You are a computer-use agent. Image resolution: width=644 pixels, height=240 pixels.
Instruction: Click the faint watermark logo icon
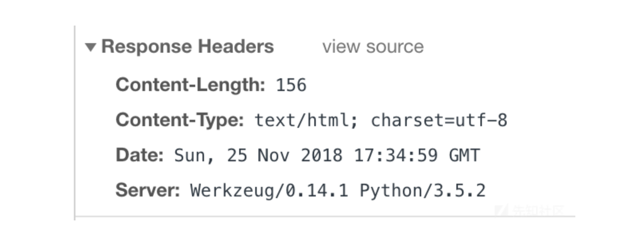pos(501,210)
